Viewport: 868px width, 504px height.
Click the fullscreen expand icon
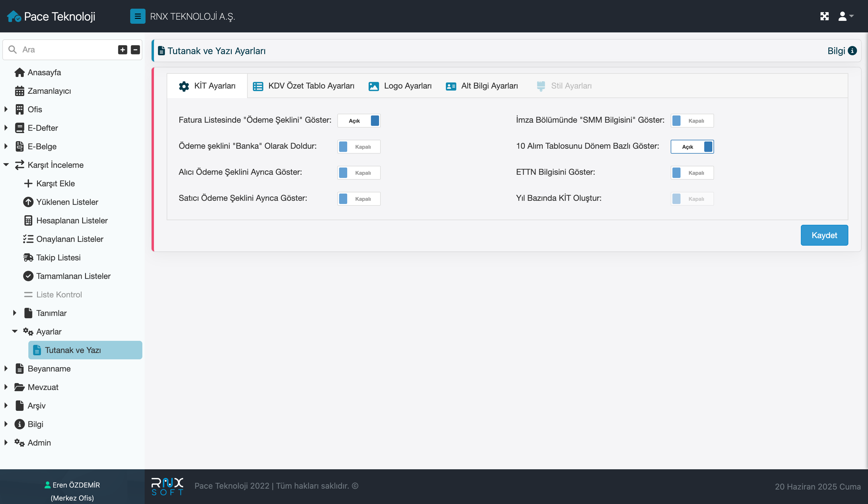point(824,16)
